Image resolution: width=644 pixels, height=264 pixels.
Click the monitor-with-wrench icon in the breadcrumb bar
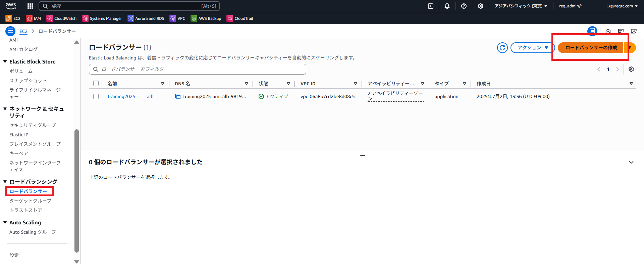[x=634, y=32]
